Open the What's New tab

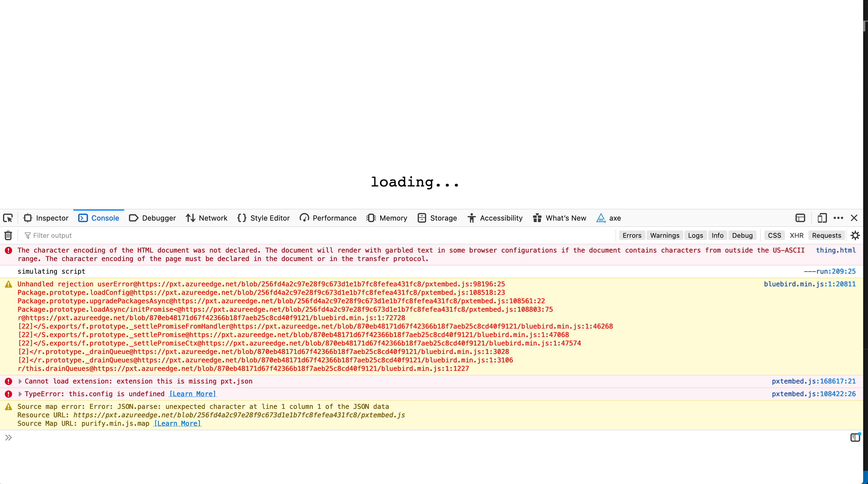pyautogui.click(x=560, y=218)
